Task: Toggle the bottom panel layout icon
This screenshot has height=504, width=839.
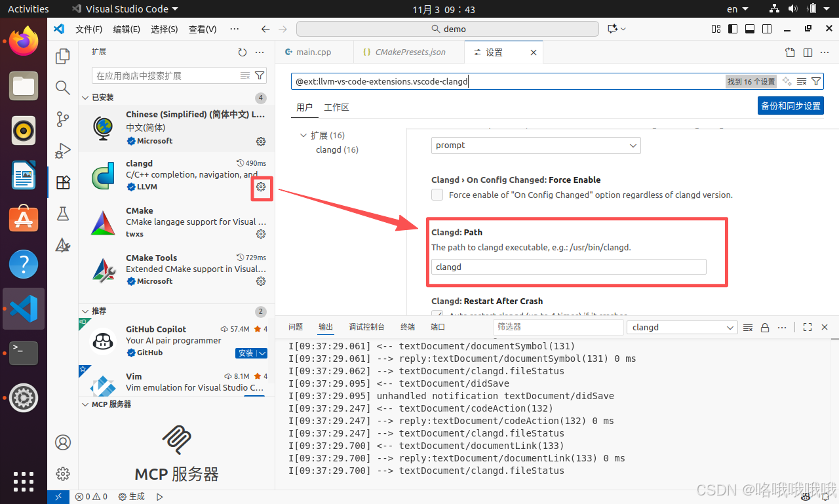Action: [750, 29]
